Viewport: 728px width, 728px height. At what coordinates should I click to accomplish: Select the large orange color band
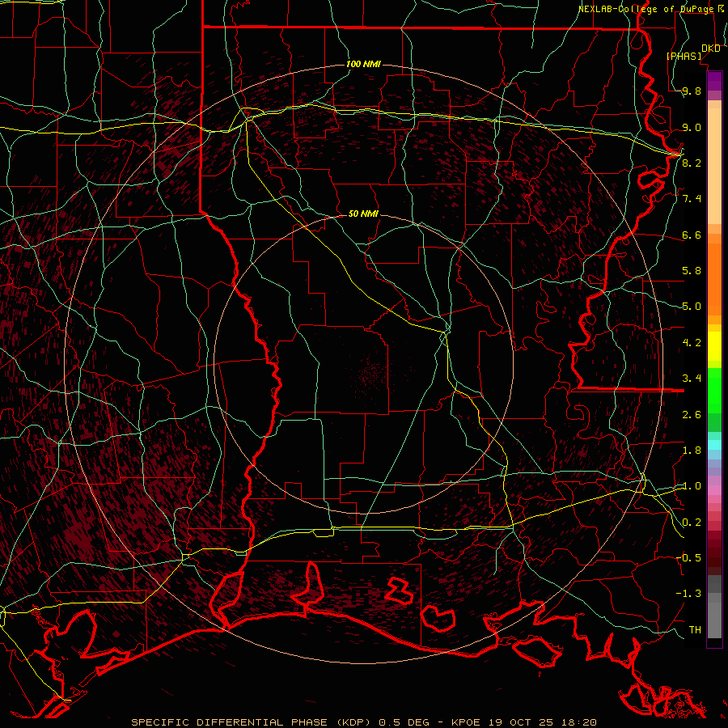tap(714, 279)
